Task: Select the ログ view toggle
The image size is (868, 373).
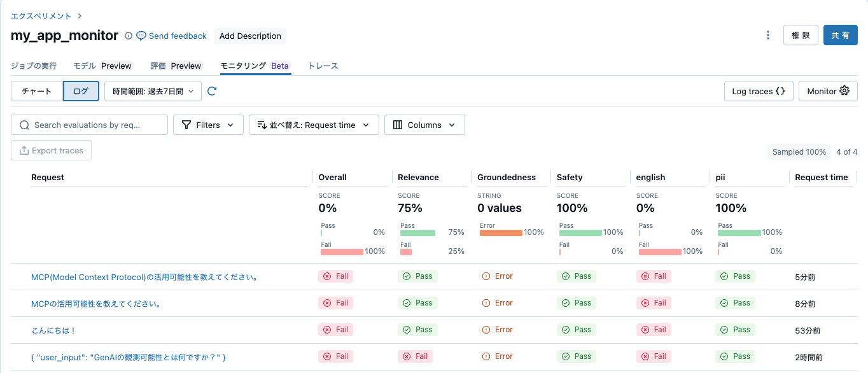Action: coord(81,91)
